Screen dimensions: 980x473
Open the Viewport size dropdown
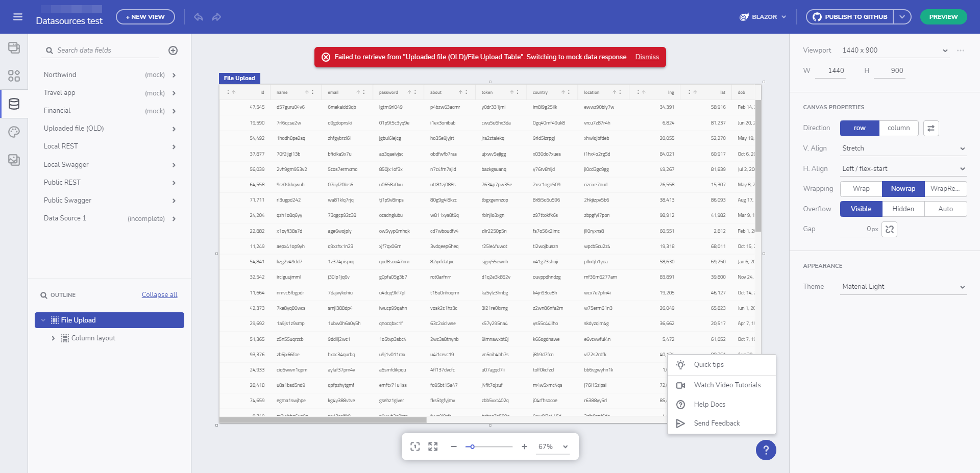pyautogui.click(x=894, y=51)
